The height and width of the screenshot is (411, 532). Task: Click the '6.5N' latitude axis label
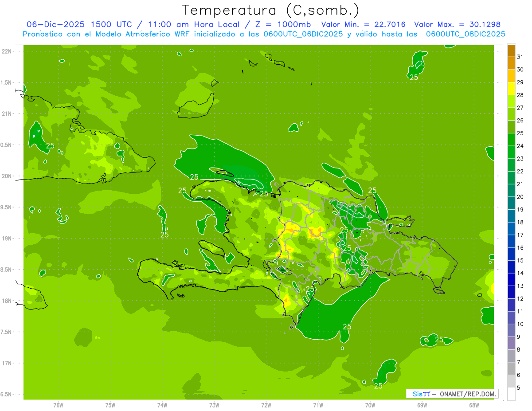tap(7, 394)
